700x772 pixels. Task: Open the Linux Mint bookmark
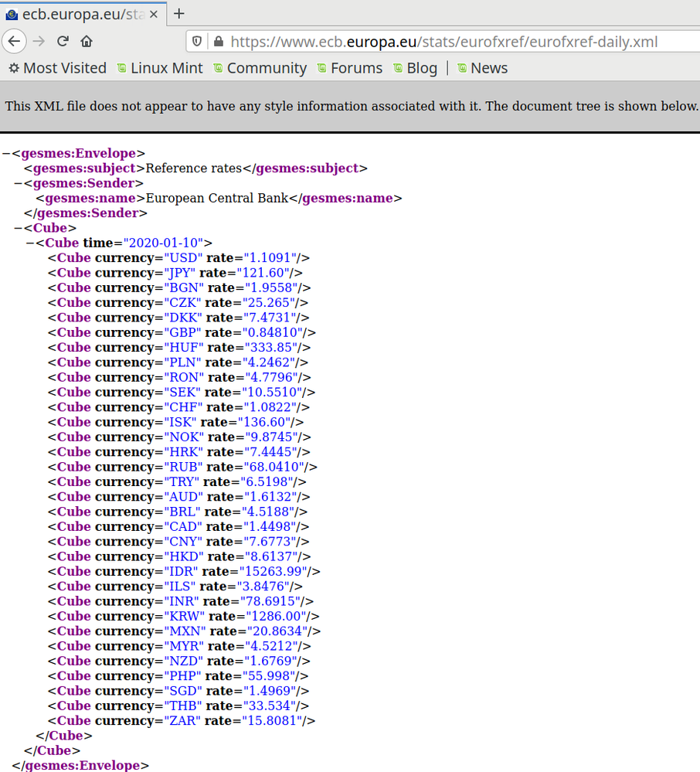[x=160, y=68]
